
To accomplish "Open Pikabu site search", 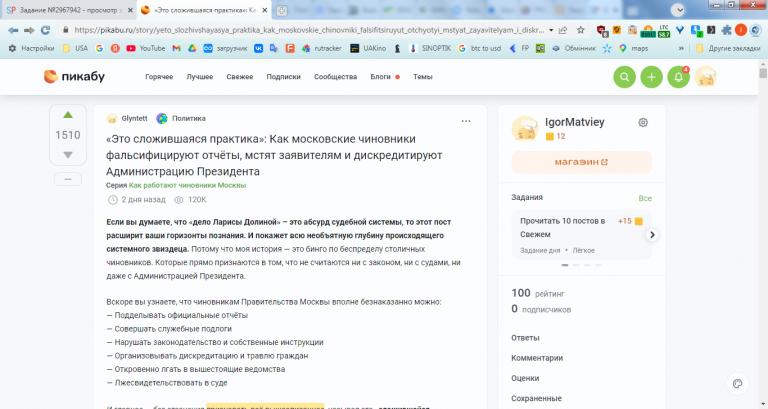I will click(624, 77).
